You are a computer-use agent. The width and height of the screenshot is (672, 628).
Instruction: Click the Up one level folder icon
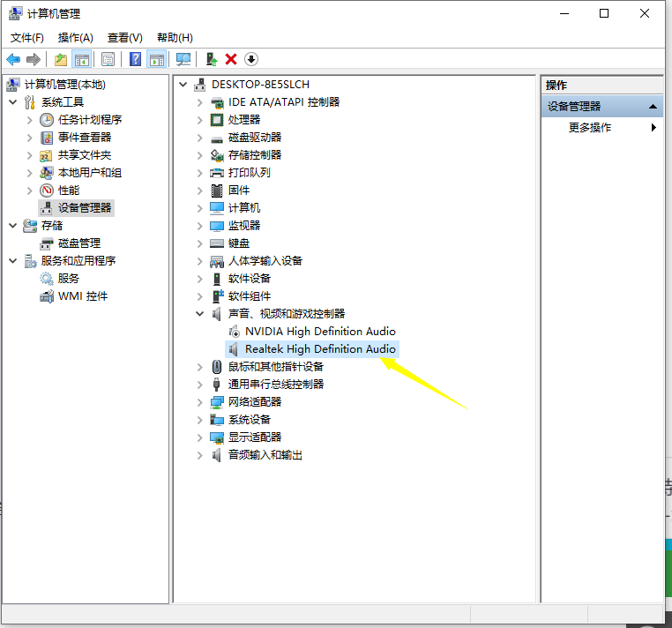(x=60, y=59)
